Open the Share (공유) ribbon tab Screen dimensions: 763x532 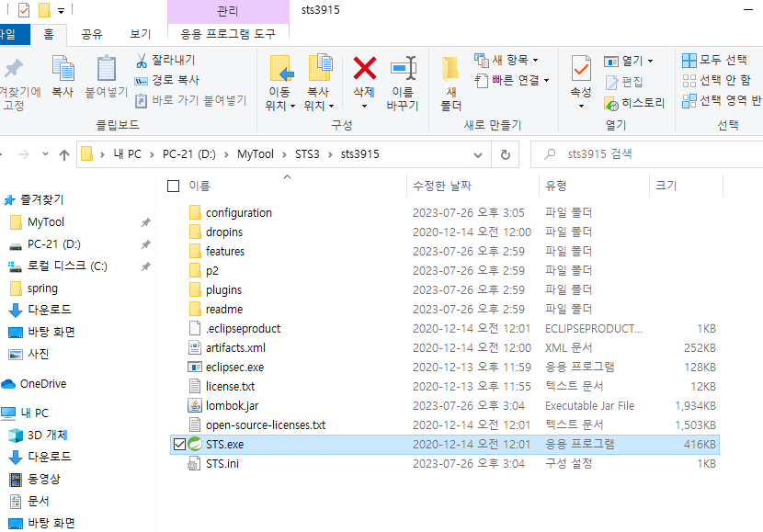pos(92,34)
